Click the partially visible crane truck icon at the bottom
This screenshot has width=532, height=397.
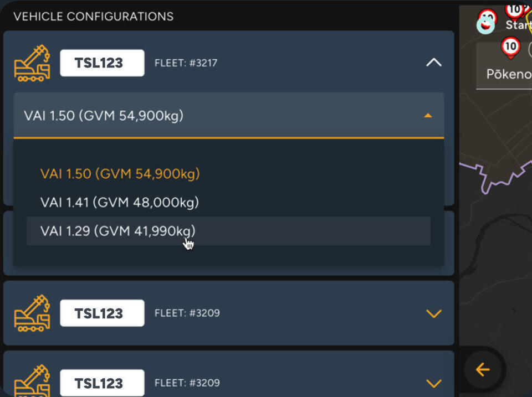[32, 381]
